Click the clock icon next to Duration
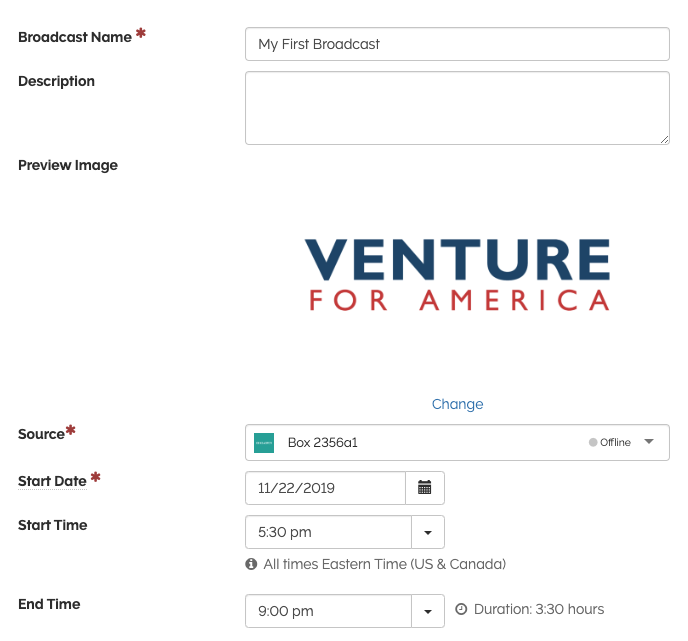 point(461,609)
